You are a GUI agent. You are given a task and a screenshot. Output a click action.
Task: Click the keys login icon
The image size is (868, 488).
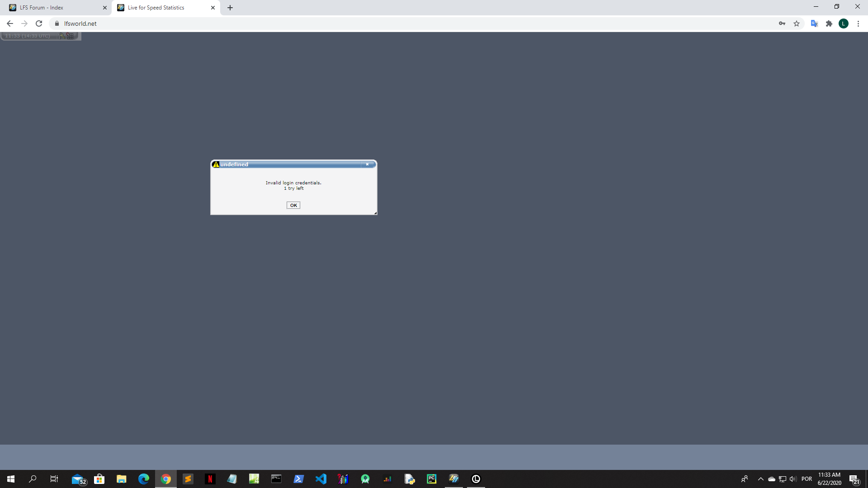[62, 36]
